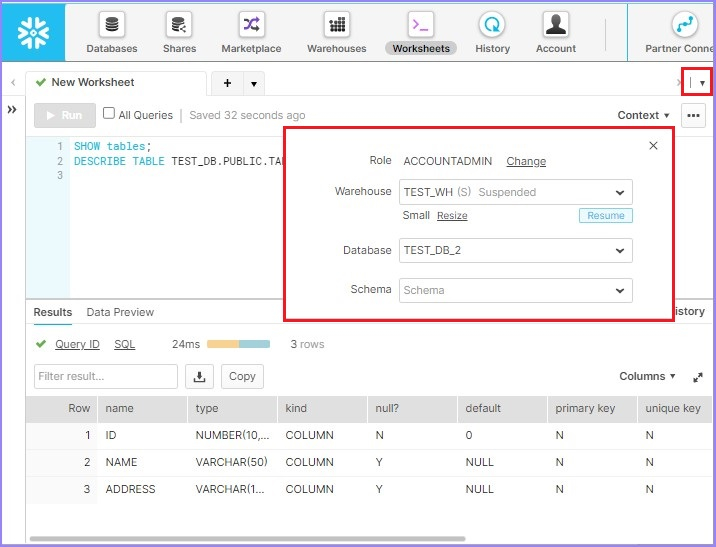Click the SQL link
The image size is (716, 547).
[x=125, y=344]
